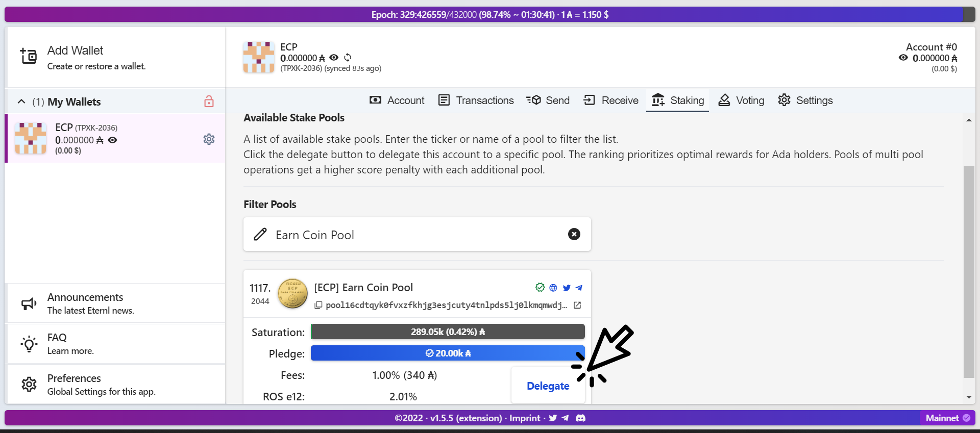This screenshot has width=980, height=433.
Task: Click the Filter Pools input containing Earn Coin Pool
Action: (x=417, y=235)
